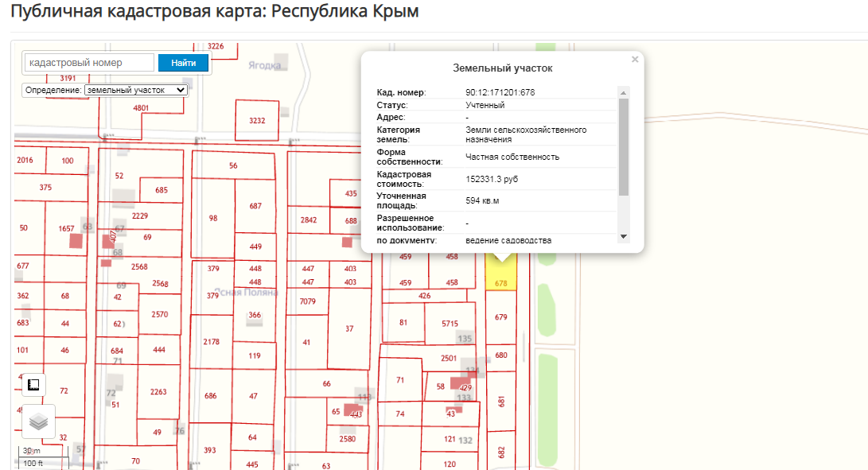Focus the кадастровый номер search field

point(89,63)
